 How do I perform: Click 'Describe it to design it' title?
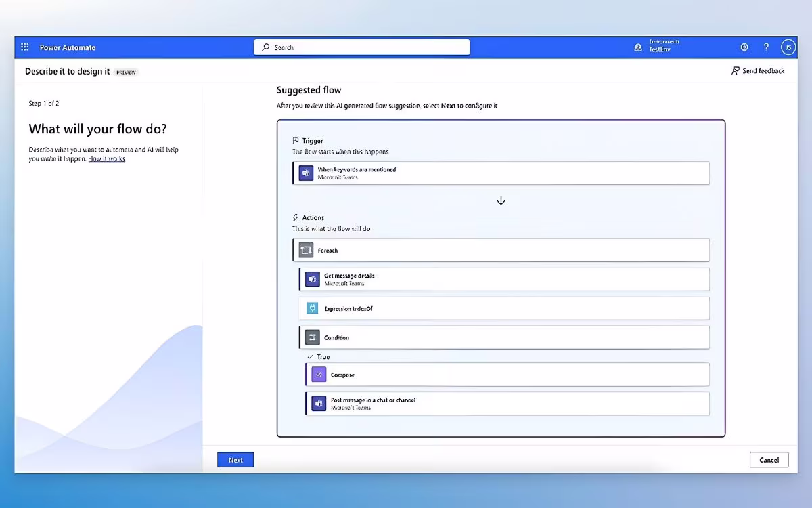[x=67, y=71]
